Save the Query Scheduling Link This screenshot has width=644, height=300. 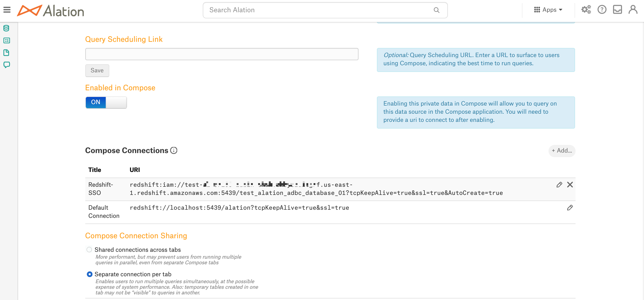tap(97, 70)
